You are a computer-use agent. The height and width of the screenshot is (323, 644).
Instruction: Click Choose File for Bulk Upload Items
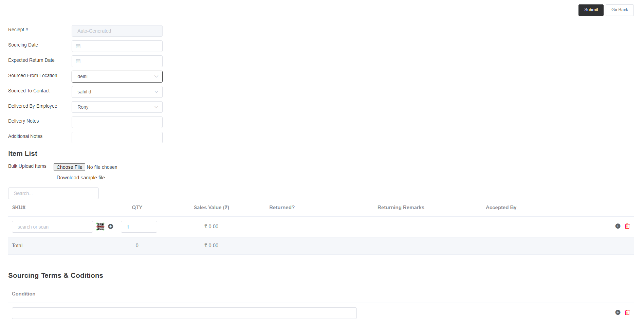point(69,167)
